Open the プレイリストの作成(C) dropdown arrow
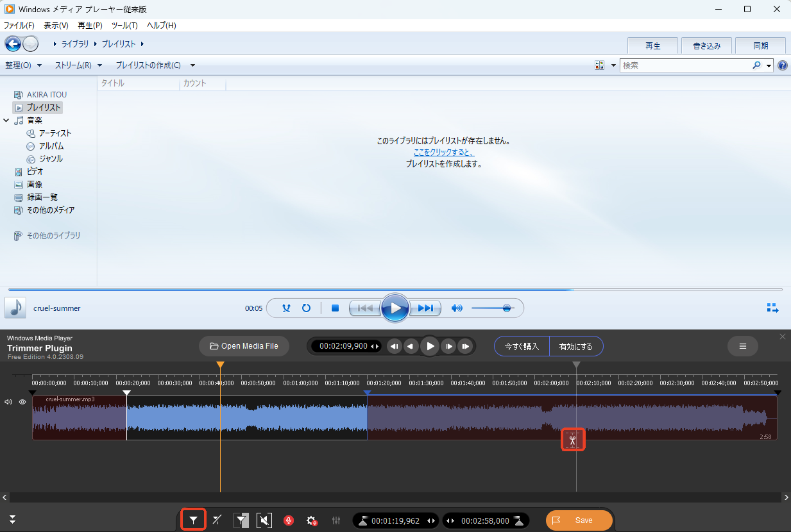 tap(192, 65)
